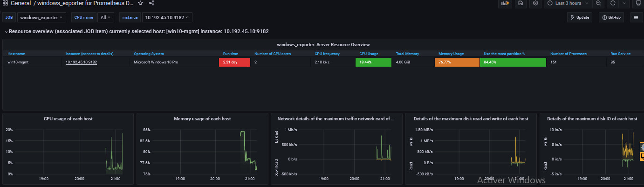Open the hamburger dashboard links menu
The image size is (644, 187).
click(635, 18)
